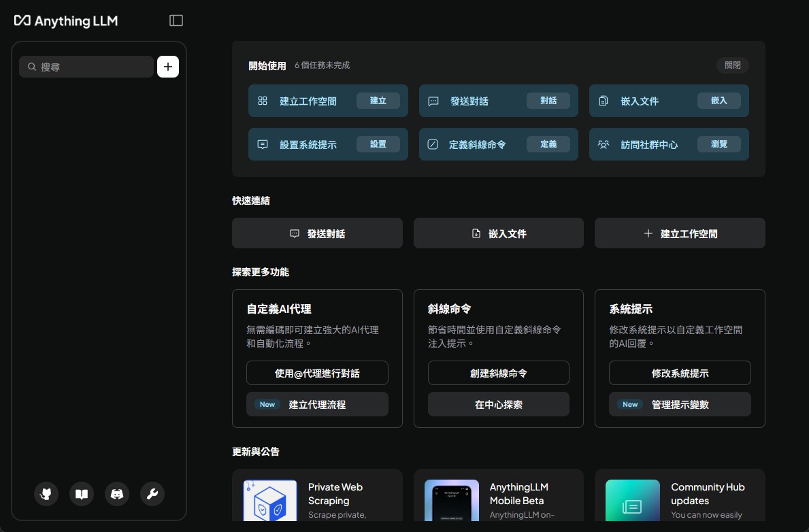Click 修改系統提示 button
809x532 pixels.
pos(680,373)
